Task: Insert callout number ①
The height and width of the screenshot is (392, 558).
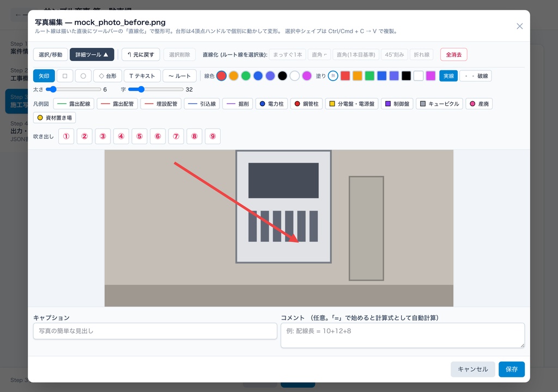Action: (x=66, y=136)
